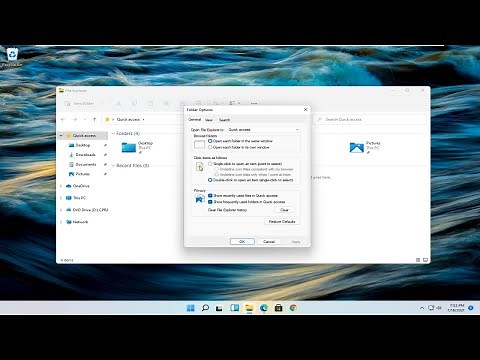Image resolution: width=480 pixels, height=360 pixels.
Task: Collapse the Recent files group header
Action: (x=113, y=166)
